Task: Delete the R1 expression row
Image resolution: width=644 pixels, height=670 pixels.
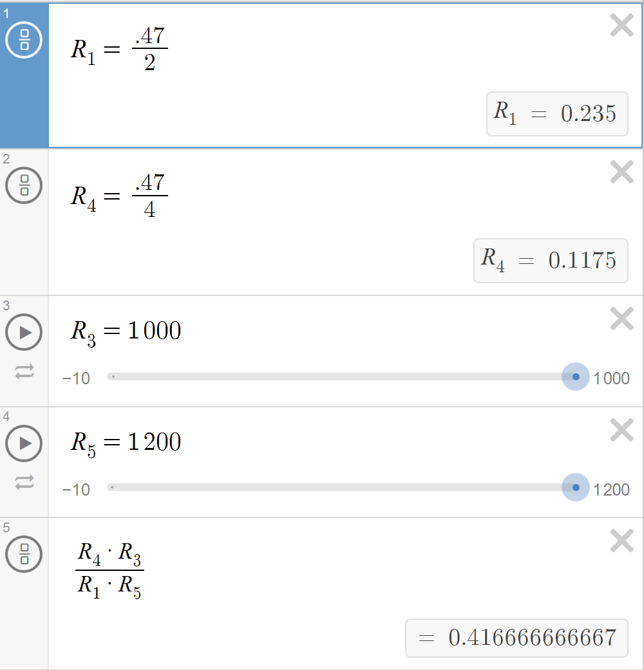Action: click(621, 25)
